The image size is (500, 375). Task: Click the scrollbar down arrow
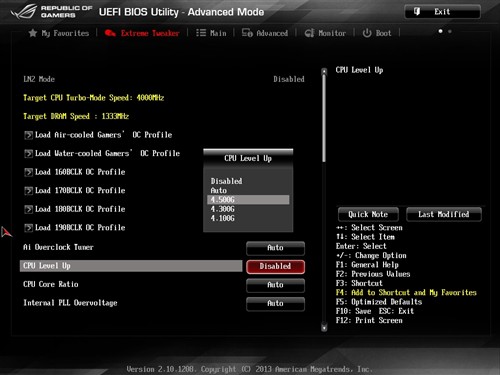pos(324,328)
